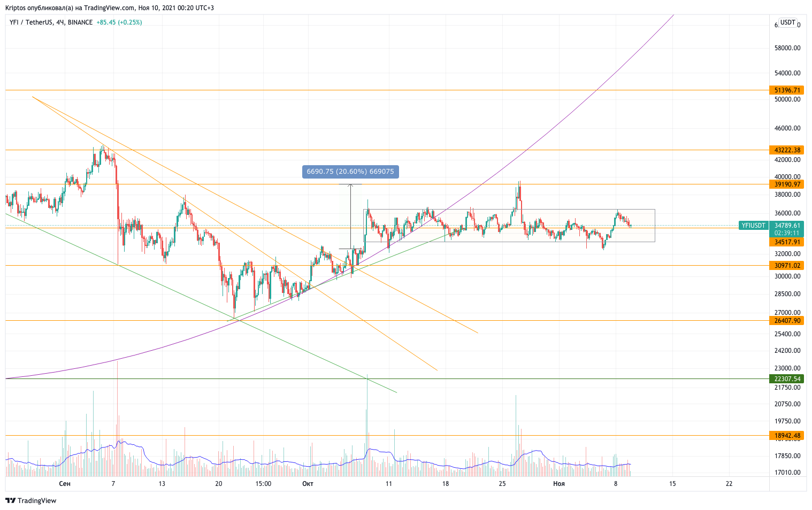
Task: Click the YFIUSDT symbol price tag
Action: (x=753, y=226)
